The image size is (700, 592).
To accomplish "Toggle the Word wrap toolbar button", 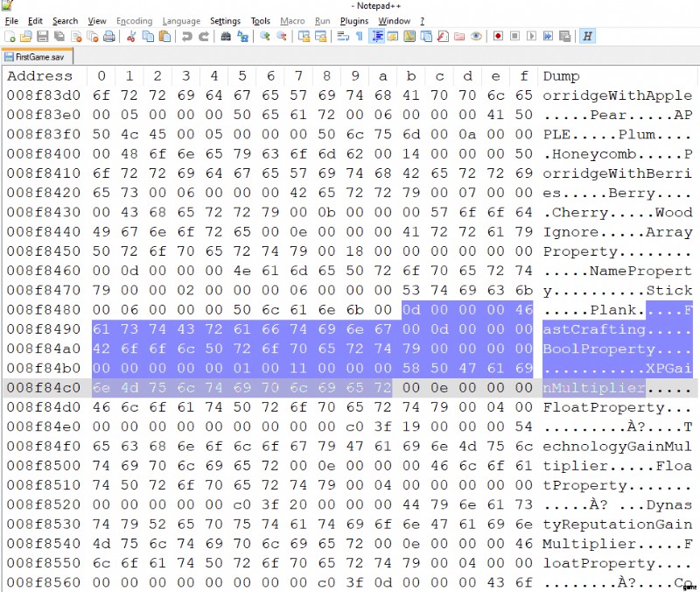I will click(x=343, y=36).
